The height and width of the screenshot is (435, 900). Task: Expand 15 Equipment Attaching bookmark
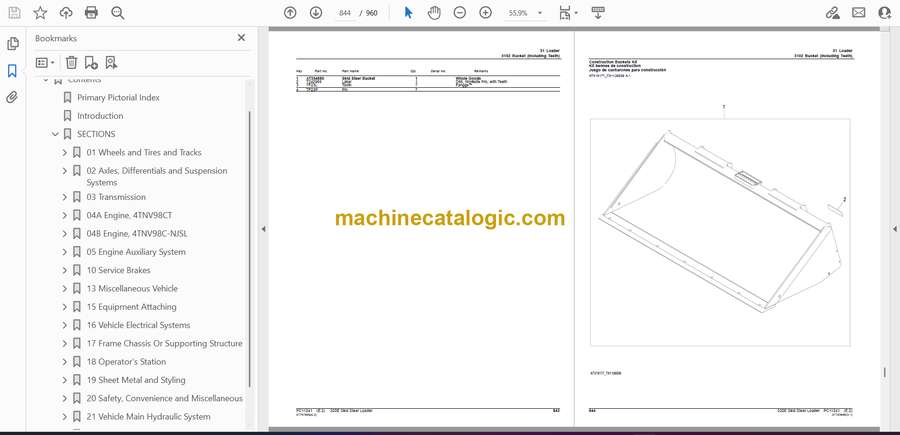click(x=64, y=307)
